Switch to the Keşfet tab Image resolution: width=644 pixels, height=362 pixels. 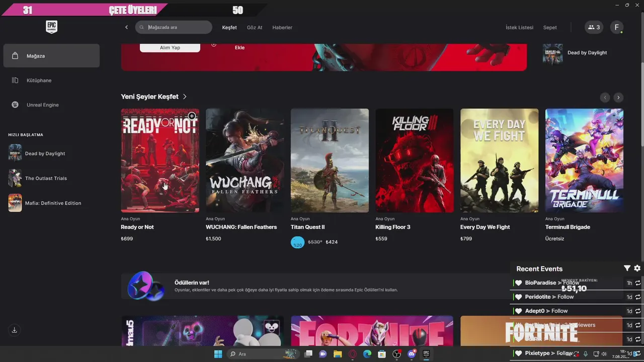pyautogui.click(x=229, y=27)
